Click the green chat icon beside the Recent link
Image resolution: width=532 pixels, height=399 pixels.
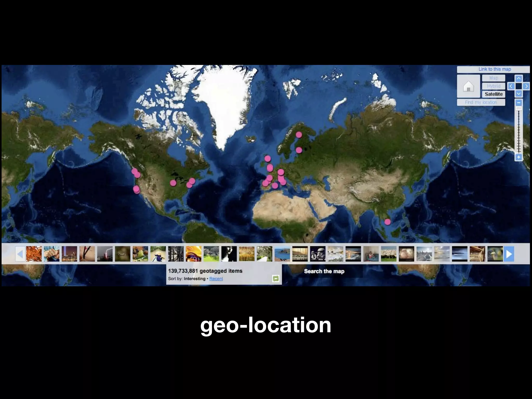(276, 278)
